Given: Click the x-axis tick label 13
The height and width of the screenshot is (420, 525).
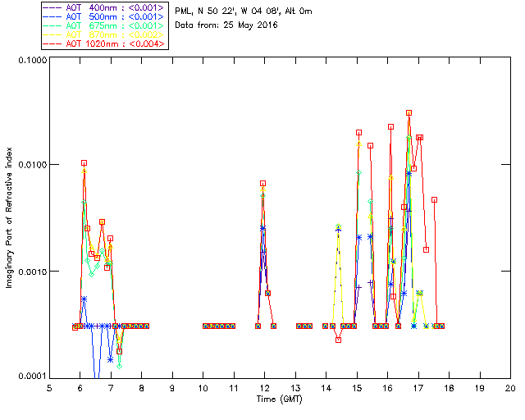Looking at the screenshot, I should (295, 388).
